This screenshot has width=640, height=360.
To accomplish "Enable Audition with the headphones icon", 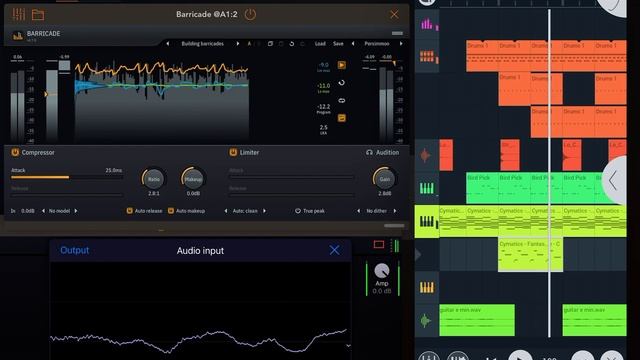I will click(x=369, y=152).
